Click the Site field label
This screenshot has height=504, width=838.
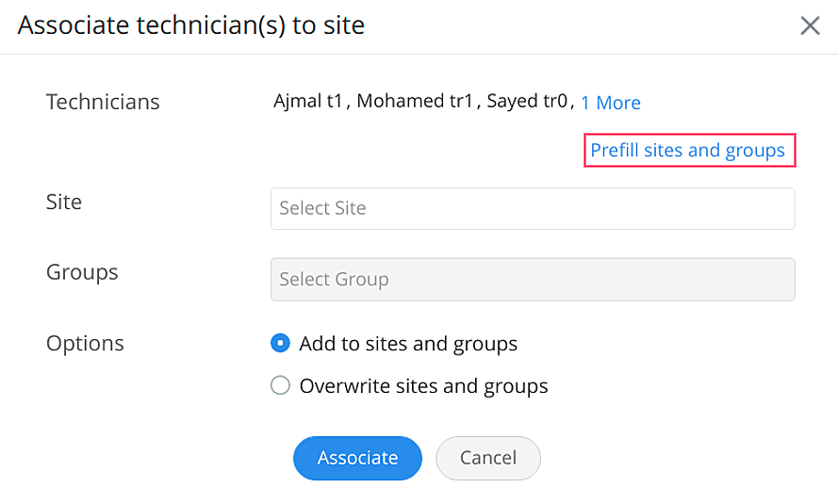tap(64, 202)
